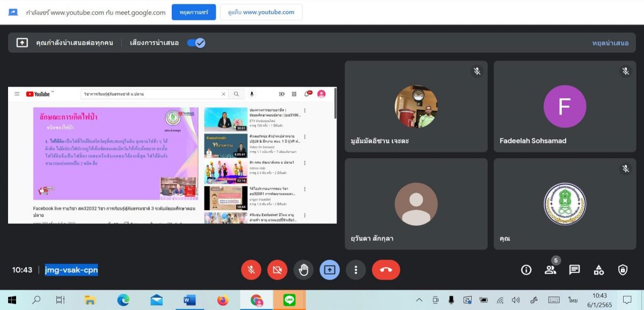The width and height of the screenshot is (644, 310).
Task: Open the meeting chat panel
Action: point(574,270)
